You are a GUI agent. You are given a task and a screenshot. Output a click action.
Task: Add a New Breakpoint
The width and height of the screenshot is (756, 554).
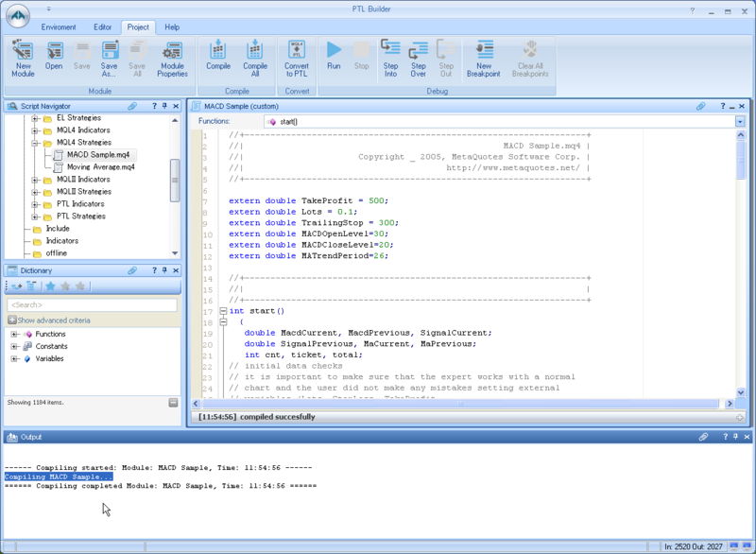[484, 59]
